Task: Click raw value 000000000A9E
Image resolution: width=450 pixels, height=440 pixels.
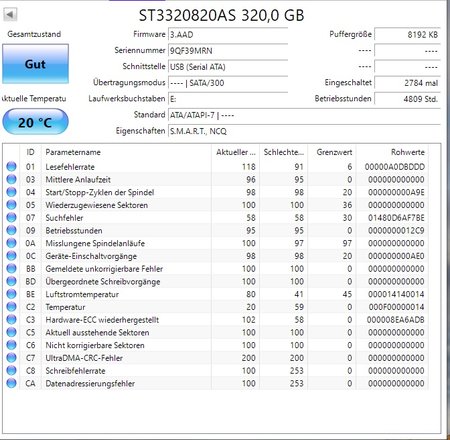Action: point(396,192)
